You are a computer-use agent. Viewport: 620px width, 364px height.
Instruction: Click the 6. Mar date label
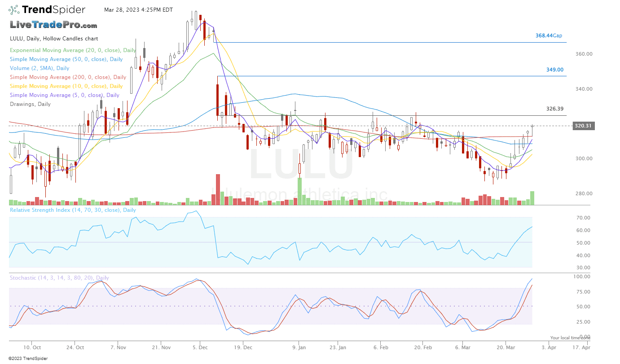pyautogui.click(x=463, y=347)
